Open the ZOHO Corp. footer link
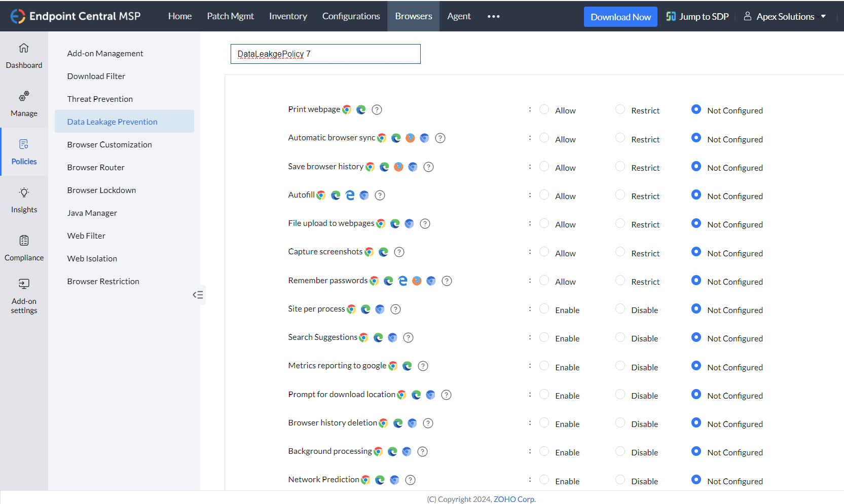 coord(515,499)
